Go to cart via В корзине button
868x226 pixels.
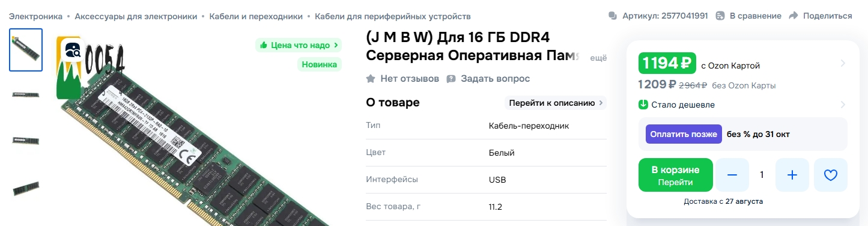676,175
